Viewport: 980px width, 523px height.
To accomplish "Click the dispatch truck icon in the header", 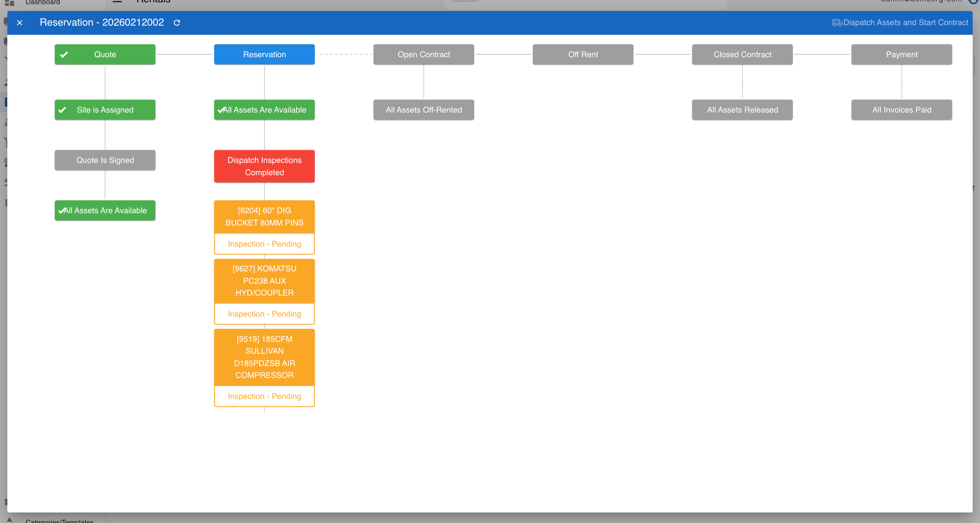I will (837, 23).
